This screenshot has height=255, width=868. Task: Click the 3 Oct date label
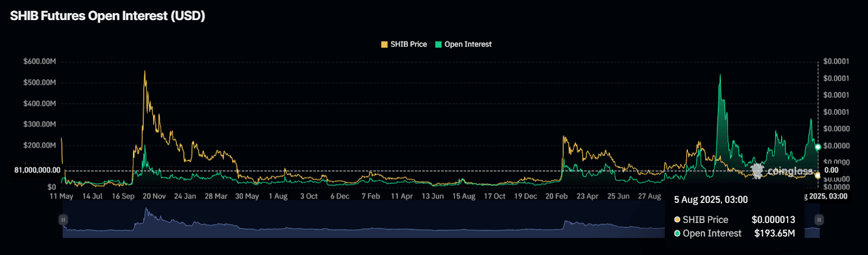pyautogui.click(x=309, y=196)
